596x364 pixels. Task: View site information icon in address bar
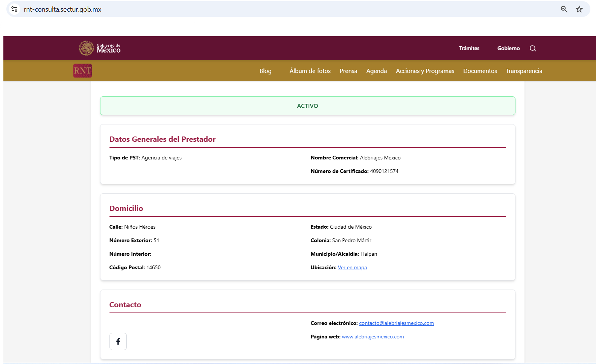pos(14,9)
